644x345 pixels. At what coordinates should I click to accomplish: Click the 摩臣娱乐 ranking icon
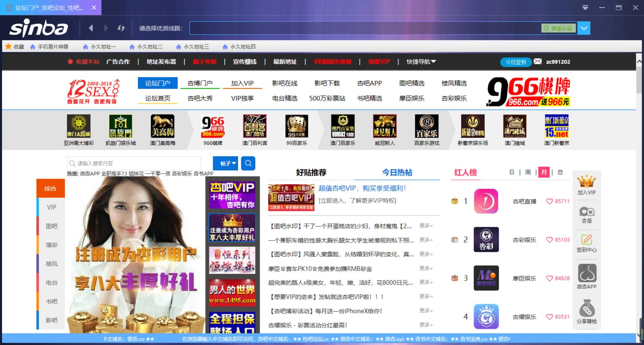click(x=486, y=278)
